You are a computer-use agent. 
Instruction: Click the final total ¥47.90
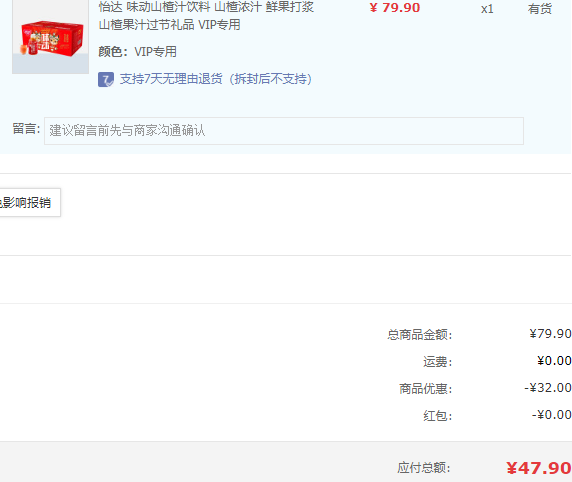click(x=538, y=468)
